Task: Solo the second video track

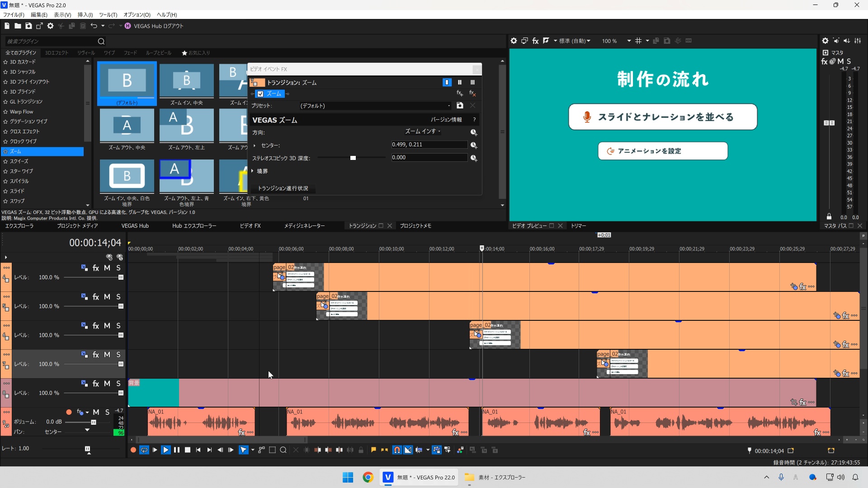Action: (x=118, y=297)
